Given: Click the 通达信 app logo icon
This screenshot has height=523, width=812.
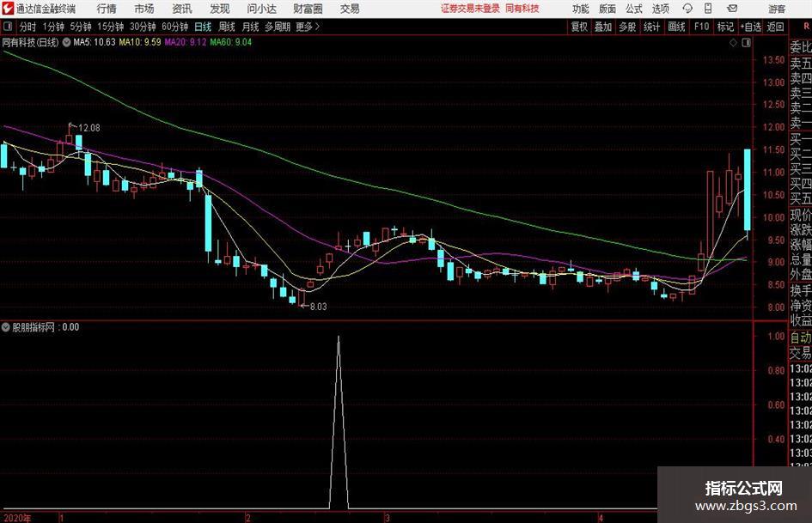Looking at the screenshot, I should [7, 9].
